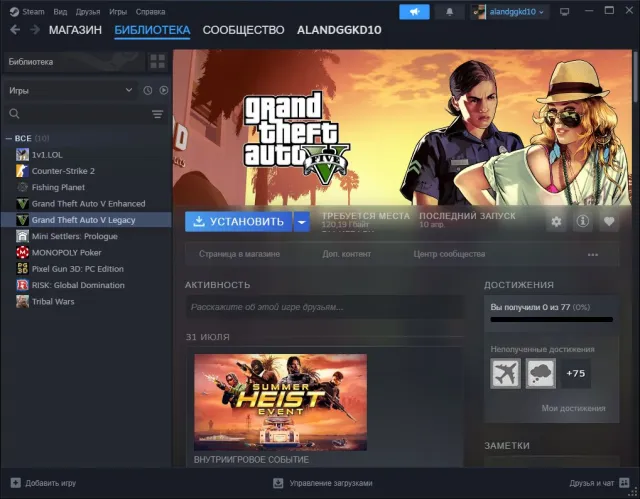Switch to БИБЛИОТЕКА tab
640x499 pixels.
(x=152, y=30)
